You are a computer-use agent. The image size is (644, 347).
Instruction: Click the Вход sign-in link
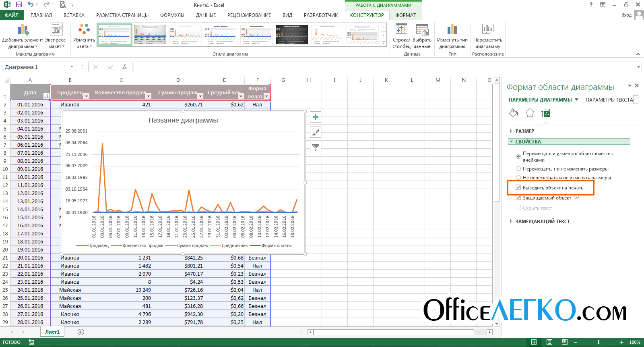pos(626,15)
